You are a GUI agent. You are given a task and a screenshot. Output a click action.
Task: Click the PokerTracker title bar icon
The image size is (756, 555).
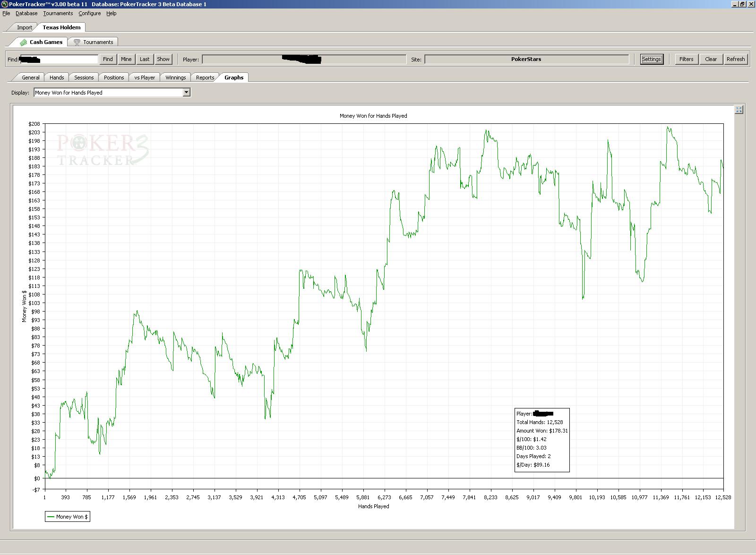point(4,4)
